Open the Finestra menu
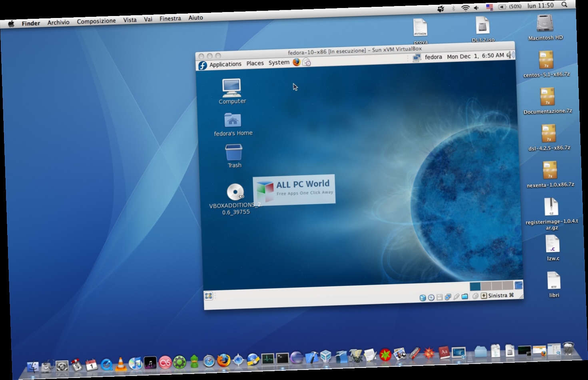This screenshot has width=588, height=380. pyautogui.click(x=170, y=18)
